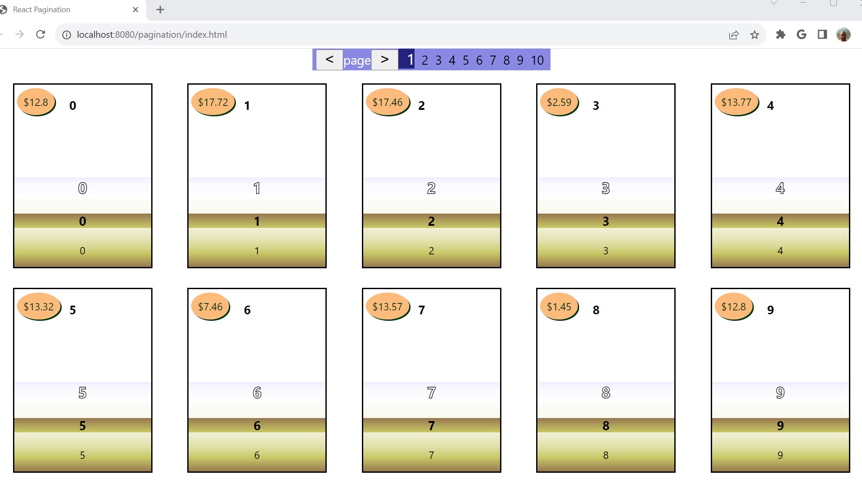The width and height of the screenshot is (862, 504).
Task: Click the $1.45 price badge
Action: pyautogui.click(x=560, y=307)
